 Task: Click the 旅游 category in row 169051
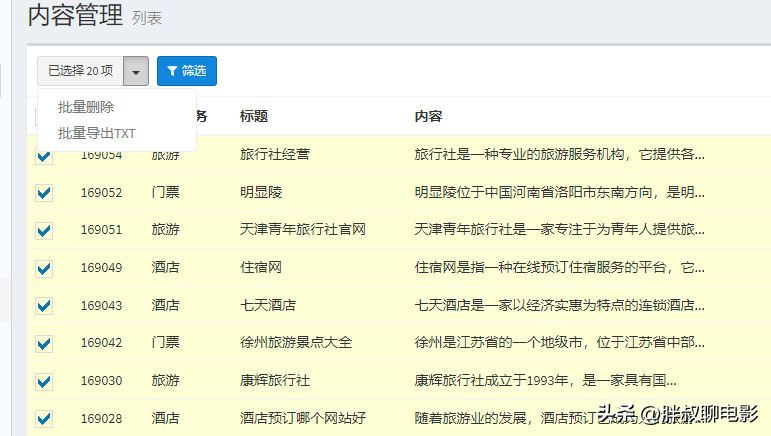point(166,230)
